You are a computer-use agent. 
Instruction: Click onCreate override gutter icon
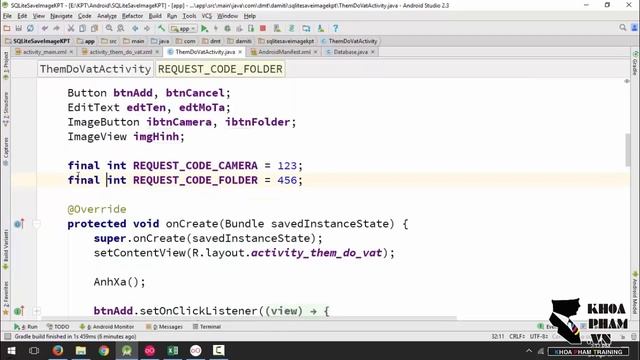tap(19, 224)
